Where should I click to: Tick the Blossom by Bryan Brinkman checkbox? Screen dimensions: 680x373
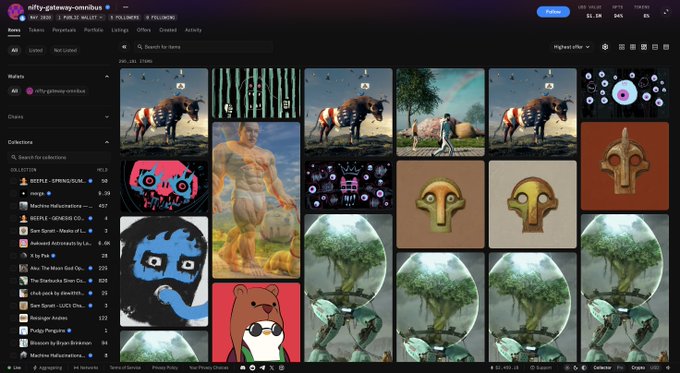click(x=13, y=343)
